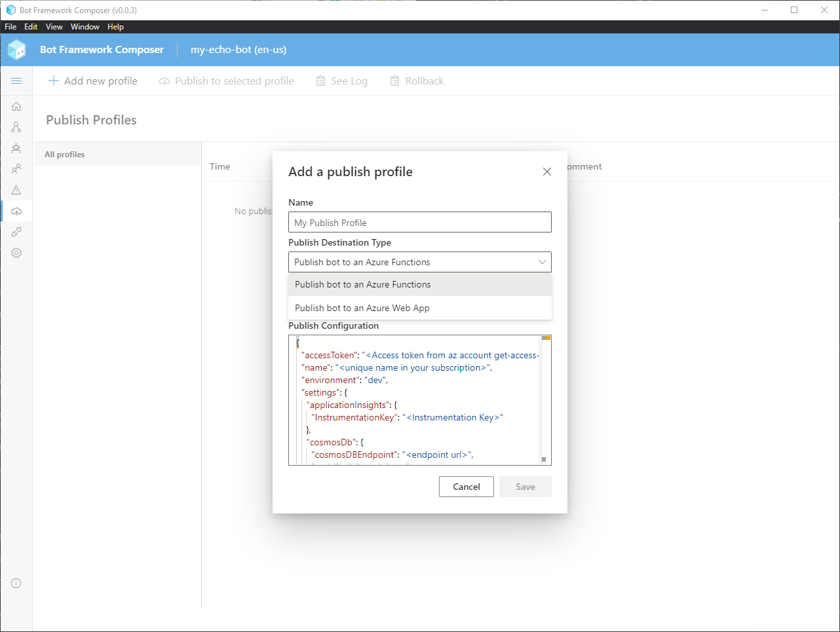Click the "cosmosDb" line in JSON editor
The image size is (840, 632).
334,442
